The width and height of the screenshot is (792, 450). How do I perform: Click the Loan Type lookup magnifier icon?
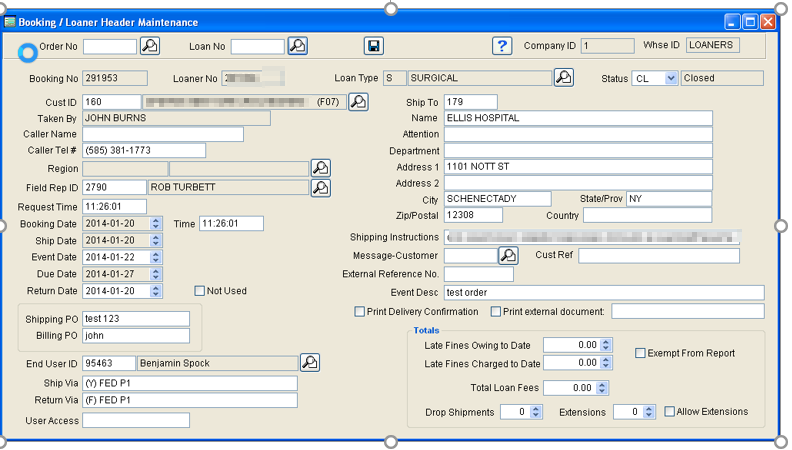tap(563, 78)
